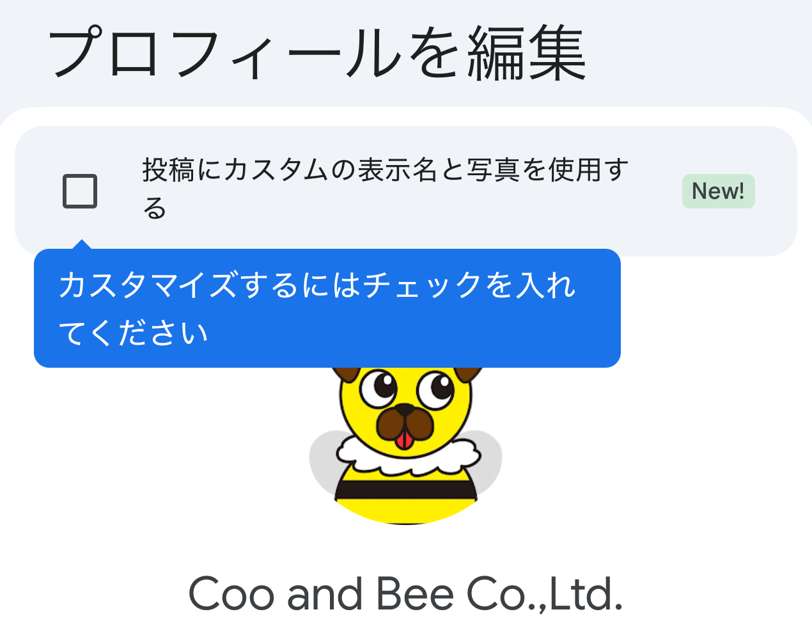The image size is (812, 644).
Task: Click the gray option card right of label
Action: [x=406, y=191]
